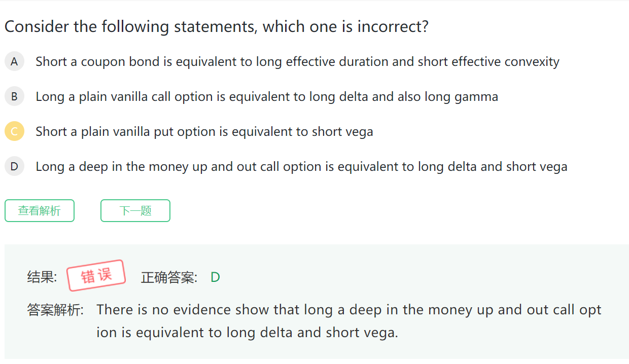Click the green correct answer letter D
The width and height of the screenshot is (629, 364).
(215, 277)
